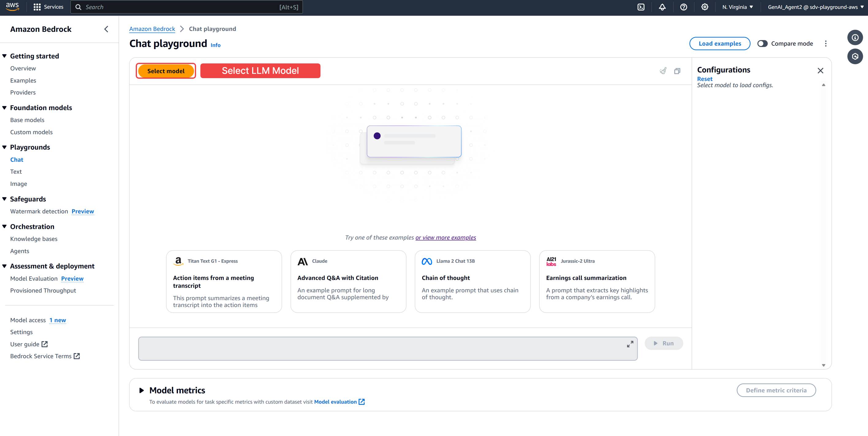Screen dimensions: 868x436
Task: Click the Anthropic logo on Claude card
Action: click(303, 261)
